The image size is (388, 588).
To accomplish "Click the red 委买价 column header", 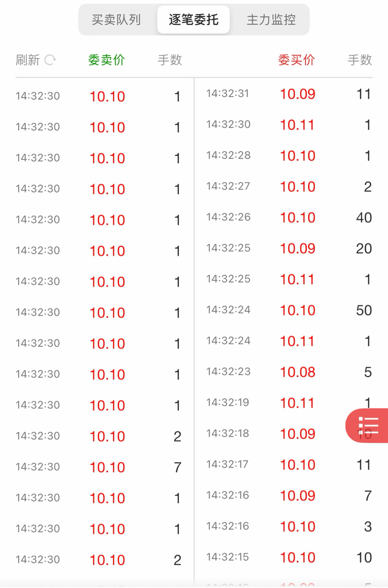I will click(x=297, y=60).
